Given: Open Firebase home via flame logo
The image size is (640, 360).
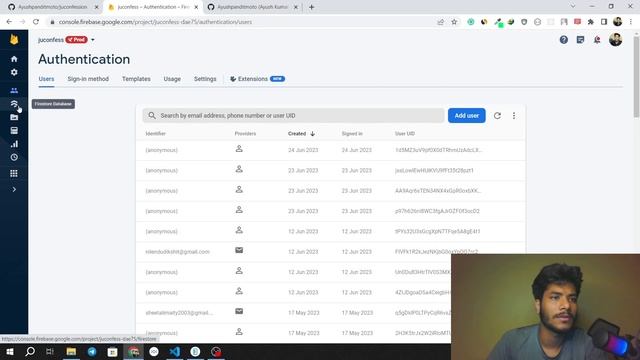Looking at the screenshot, I should point(14,40).
